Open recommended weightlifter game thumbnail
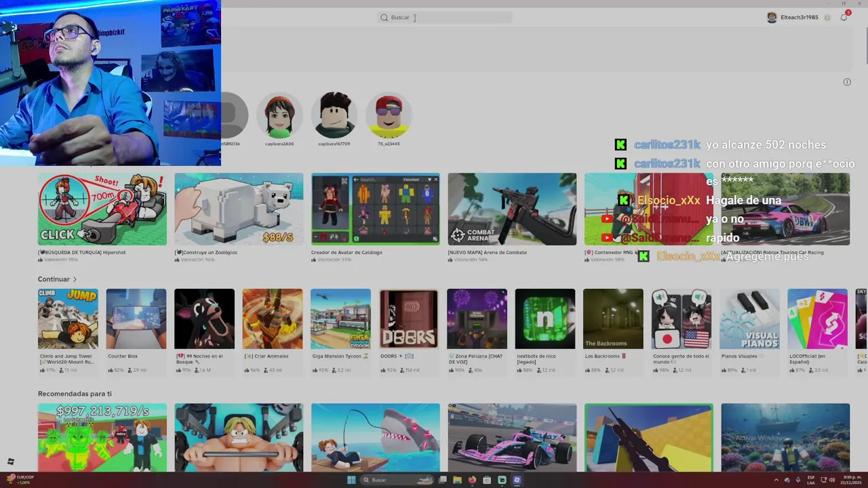Image resolution: width=868 pixels, height=488 pixels. pyautogui.click(x=239, y=438)
